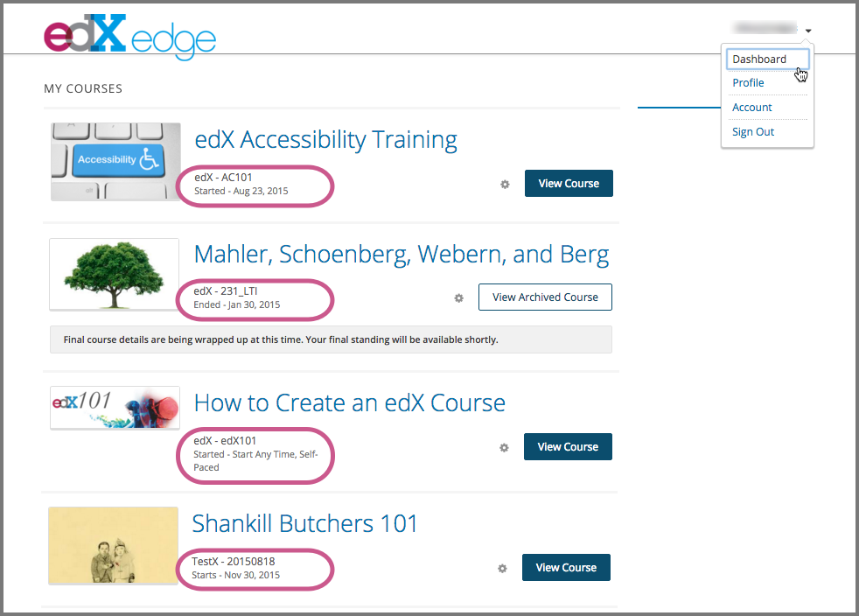Click the tree image course thumbnail
Viewport: 859px width, 616px height.
114,275
